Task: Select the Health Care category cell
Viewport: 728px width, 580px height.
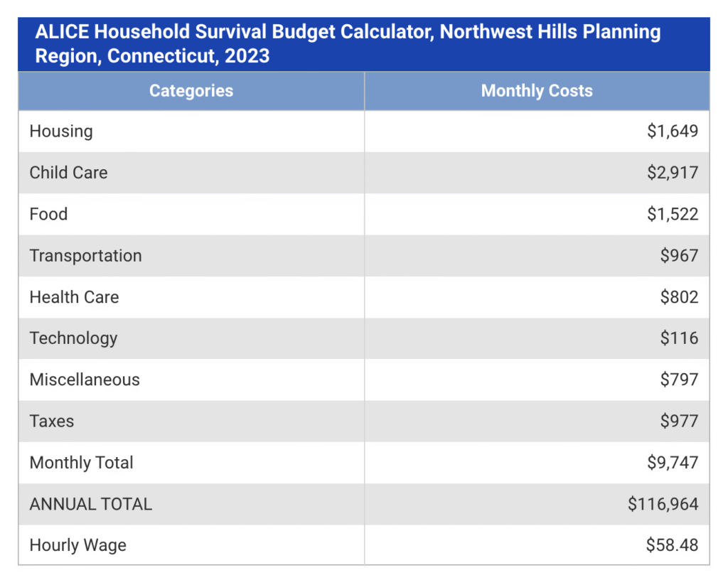Action: pos(74,297)
